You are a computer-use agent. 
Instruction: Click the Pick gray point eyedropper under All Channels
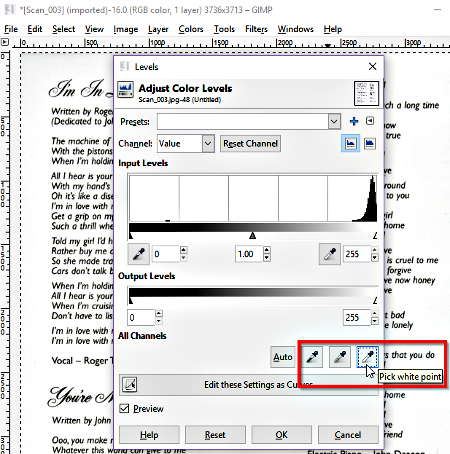340,357
